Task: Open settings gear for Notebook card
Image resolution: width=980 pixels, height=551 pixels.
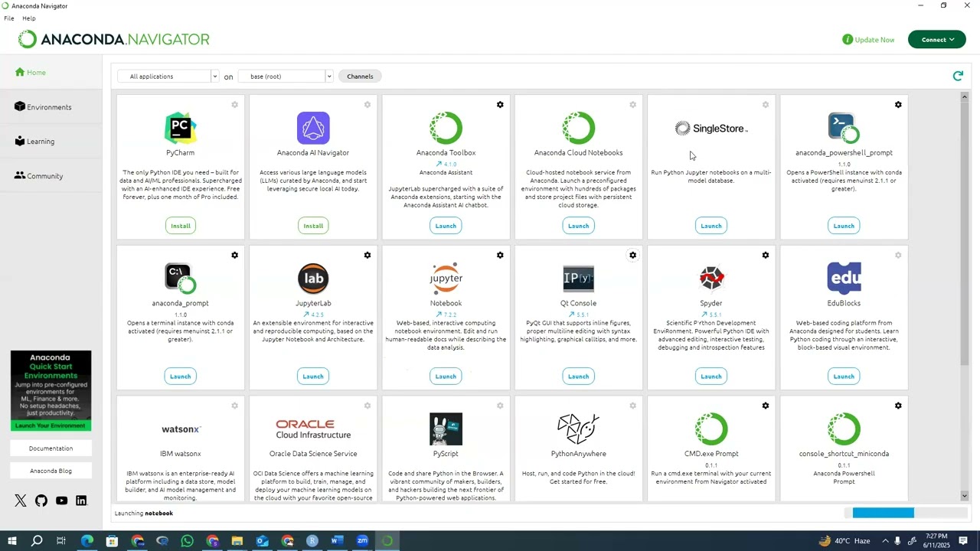Action: pos(500,256)
